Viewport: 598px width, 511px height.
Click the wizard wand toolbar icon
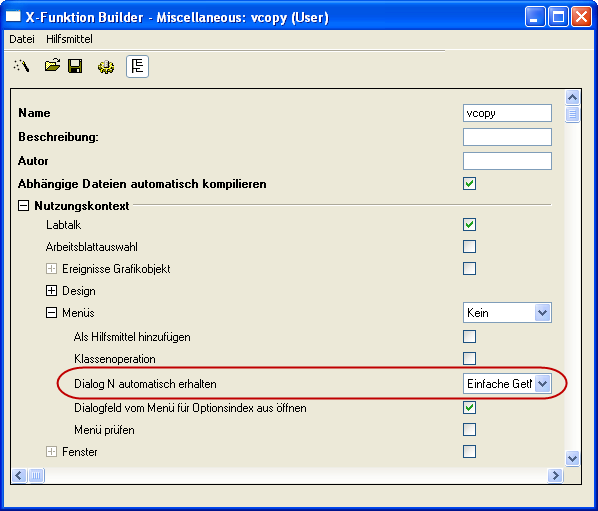pos(21,66)
